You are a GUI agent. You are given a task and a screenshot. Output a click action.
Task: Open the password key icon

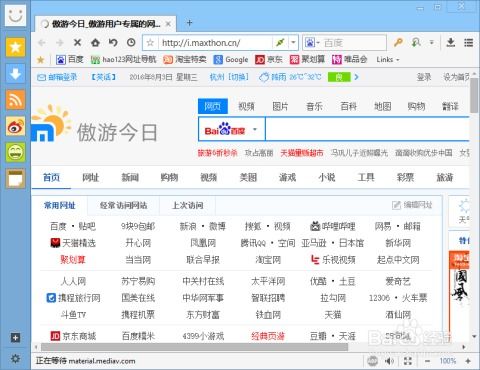tap(398, 42)
